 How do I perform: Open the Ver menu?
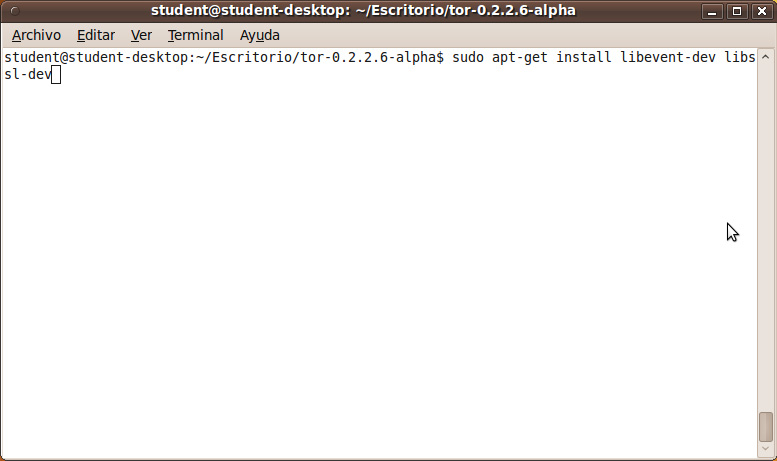tap(141, 35)
